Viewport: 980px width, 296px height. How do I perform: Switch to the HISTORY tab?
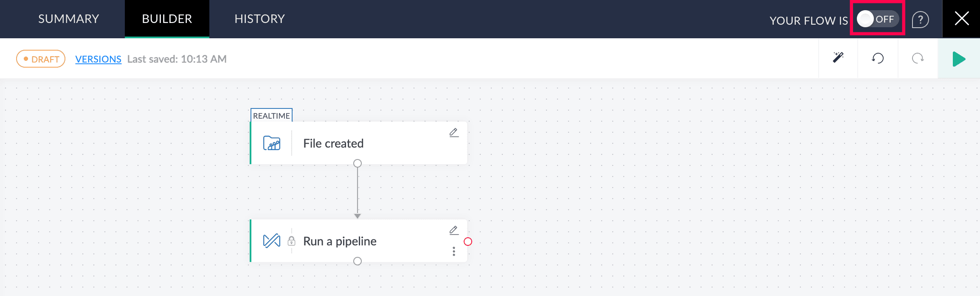tap(259, 19)
